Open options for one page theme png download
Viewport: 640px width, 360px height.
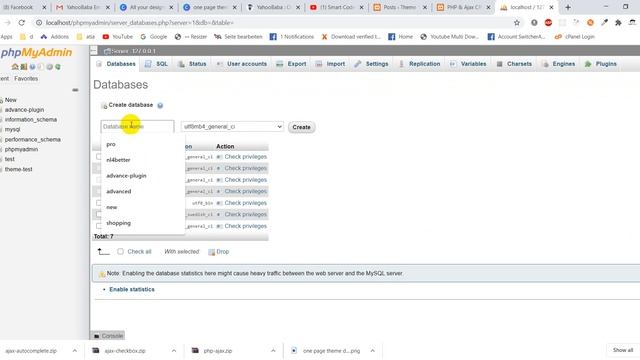(x=373, y=351)
